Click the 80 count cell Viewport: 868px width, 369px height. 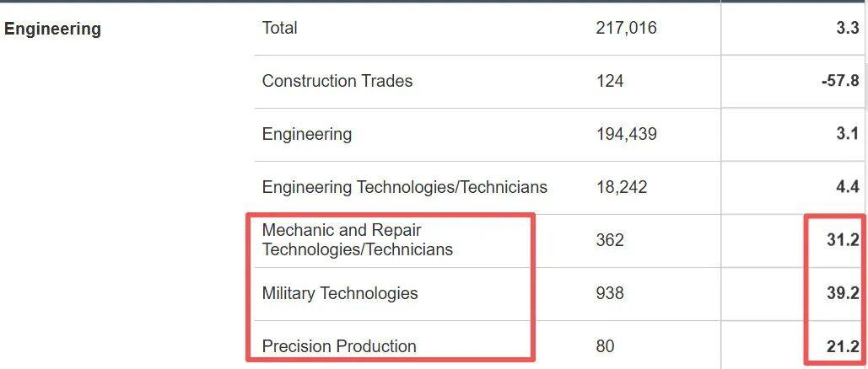(605, 346)
